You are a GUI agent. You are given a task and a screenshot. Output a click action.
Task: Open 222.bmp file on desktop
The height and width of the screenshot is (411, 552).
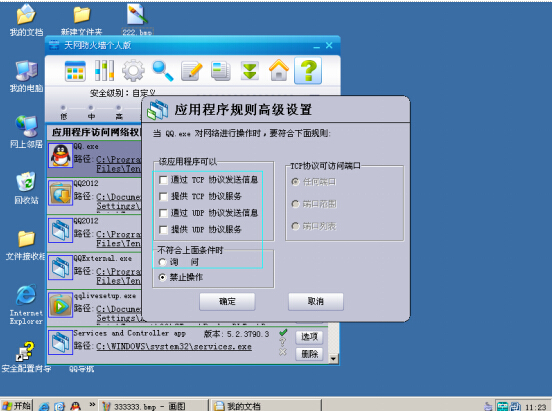[x=137, y=19]
